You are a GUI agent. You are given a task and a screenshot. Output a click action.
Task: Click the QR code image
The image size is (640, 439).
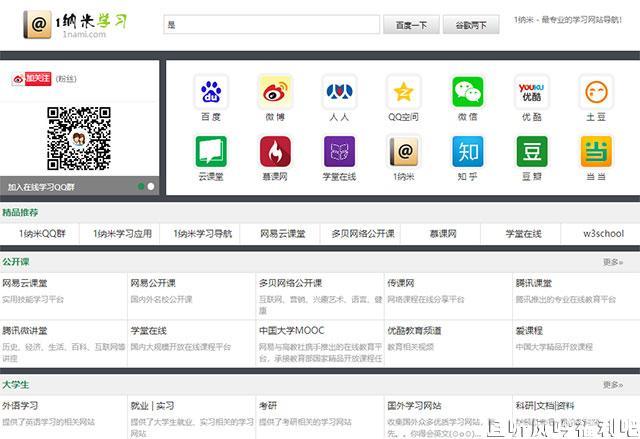pos(79,139)
